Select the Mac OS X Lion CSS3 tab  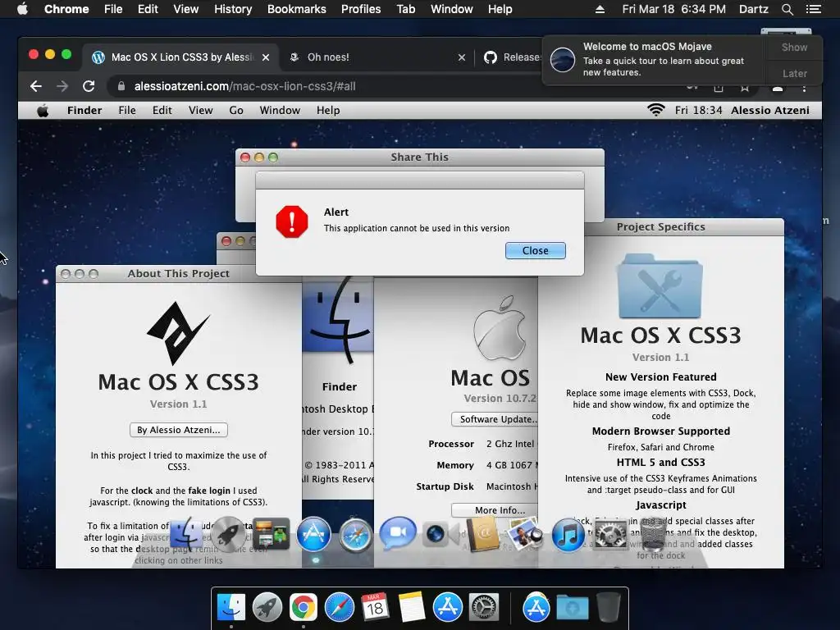[180, 57]
